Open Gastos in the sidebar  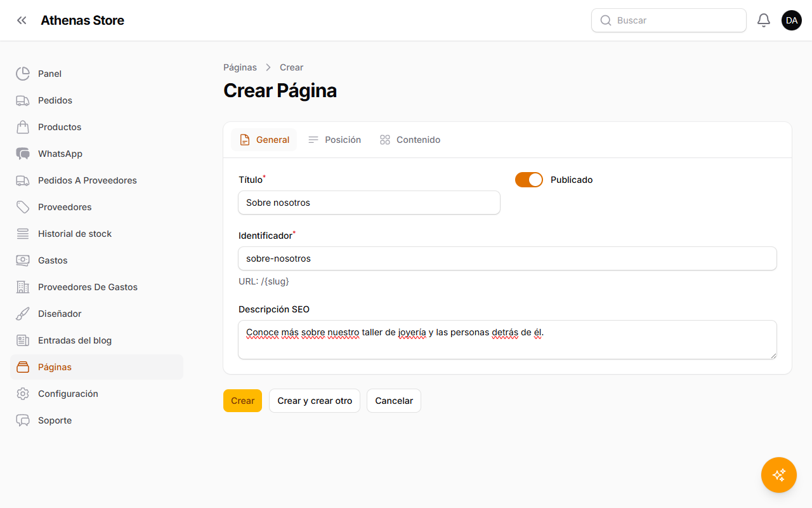pos(96,260)
